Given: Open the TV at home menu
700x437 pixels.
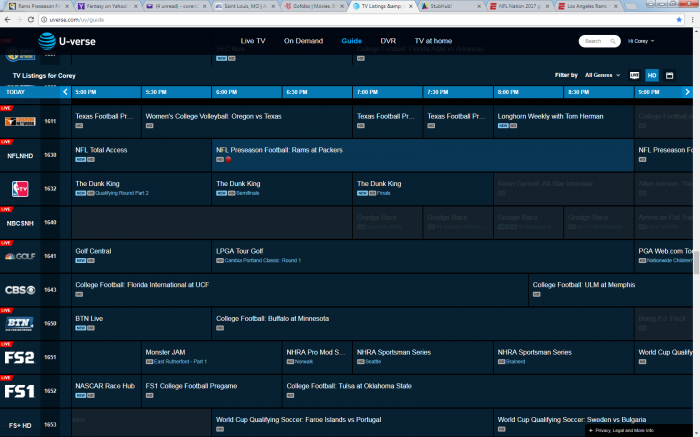Looking at the screenshot, I should coord(433,41).
